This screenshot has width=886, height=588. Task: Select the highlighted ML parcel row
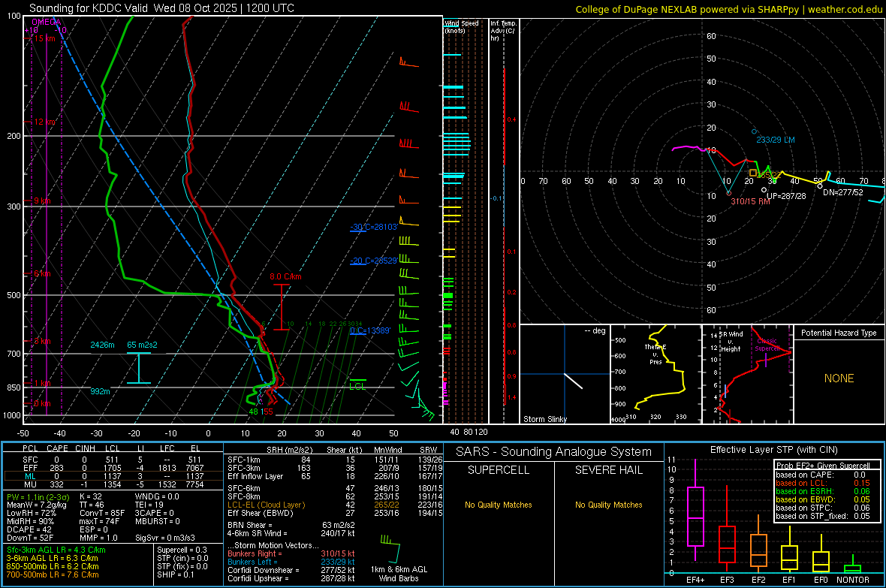(x=113, y=476)
